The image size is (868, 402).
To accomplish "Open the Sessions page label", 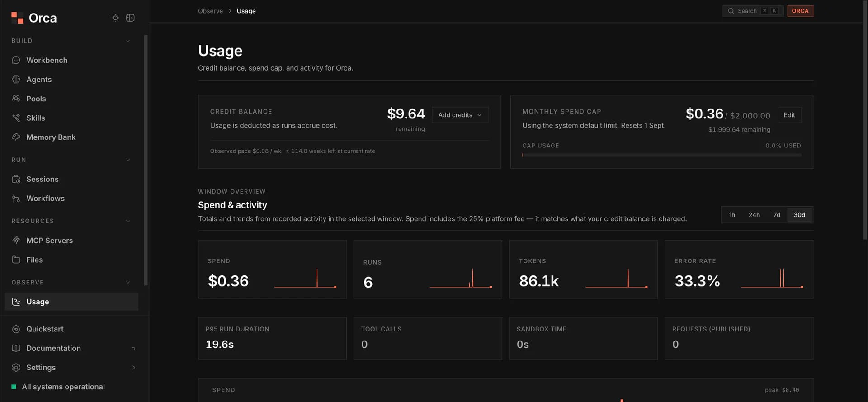I will pyautogui.click(x=42, y=179).
